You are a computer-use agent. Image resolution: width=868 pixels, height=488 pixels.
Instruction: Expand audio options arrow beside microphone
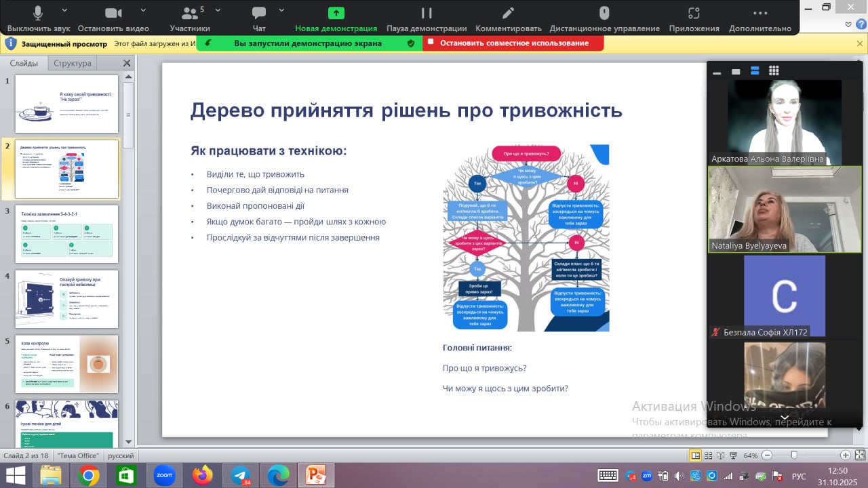point(64,10)
